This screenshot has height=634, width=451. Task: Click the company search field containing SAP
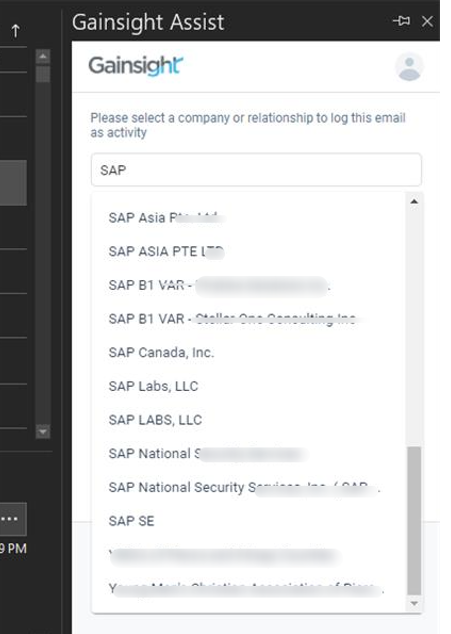pos(256,170)
